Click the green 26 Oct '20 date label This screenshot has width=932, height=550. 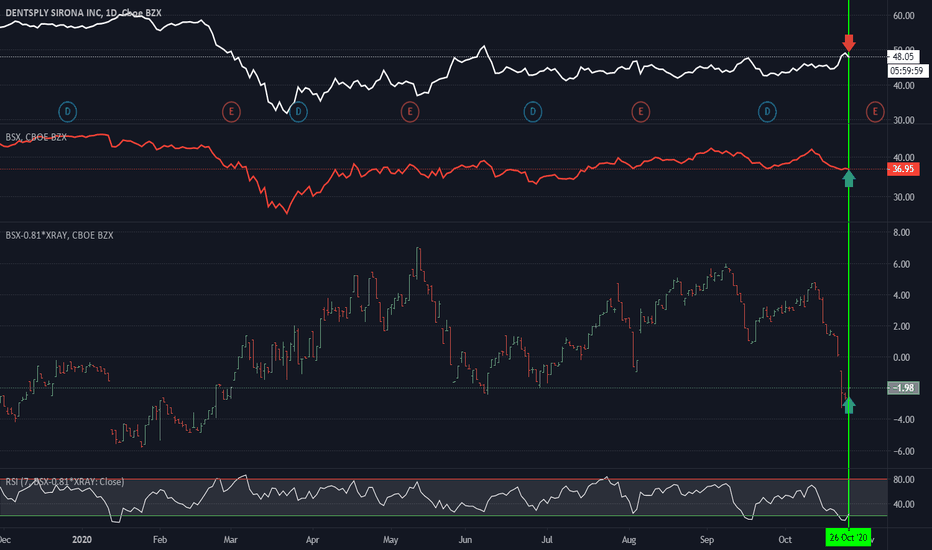click(848, 538)
